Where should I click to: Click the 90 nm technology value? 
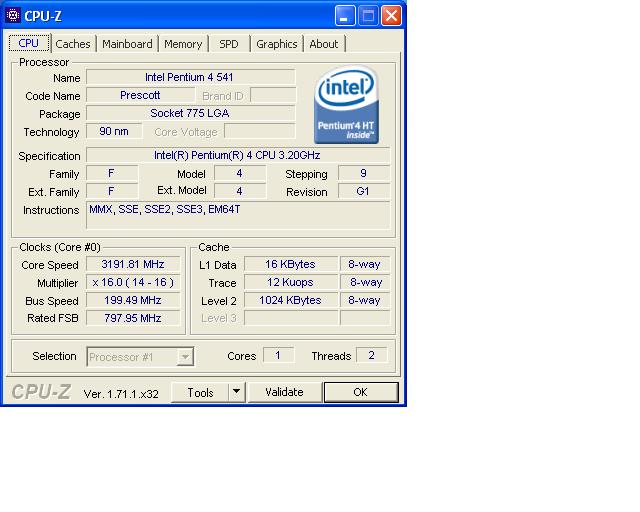click(114, 131)
